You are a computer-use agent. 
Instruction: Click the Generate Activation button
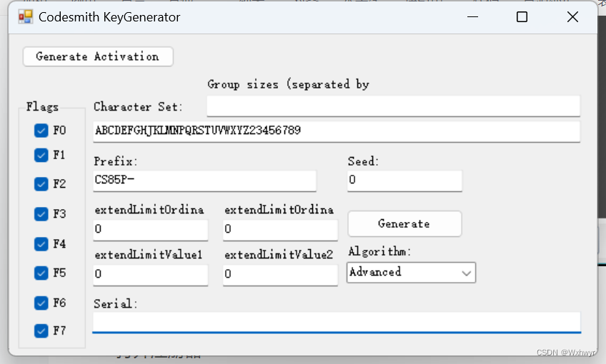coord(98,56)
